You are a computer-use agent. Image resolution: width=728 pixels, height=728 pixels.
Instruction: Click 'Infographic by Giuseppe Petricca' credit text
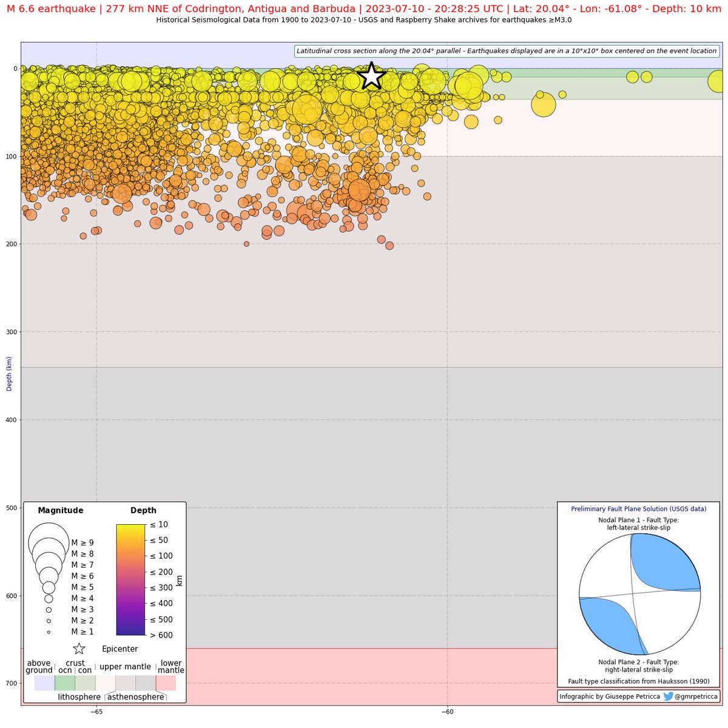[610, 696]
